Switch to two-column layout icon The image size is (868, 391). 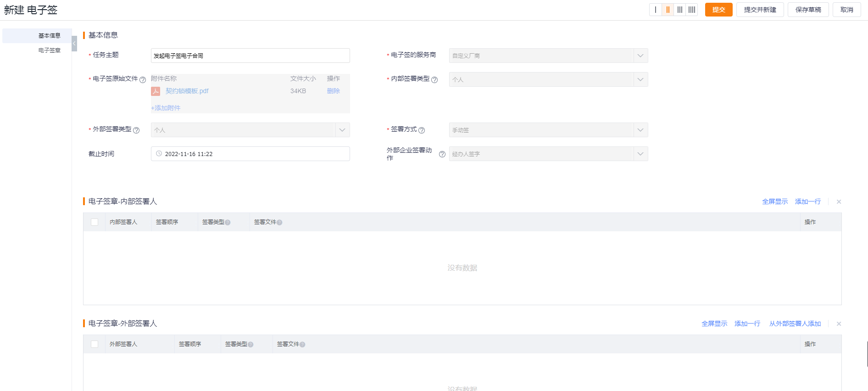coord(668,10)
